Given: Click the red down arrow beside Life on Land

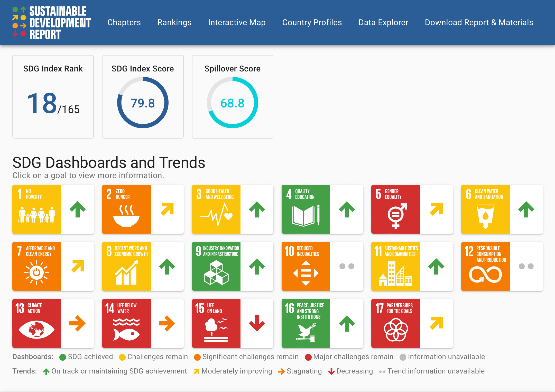Looking at the screenshot, I should pos(257,323).
